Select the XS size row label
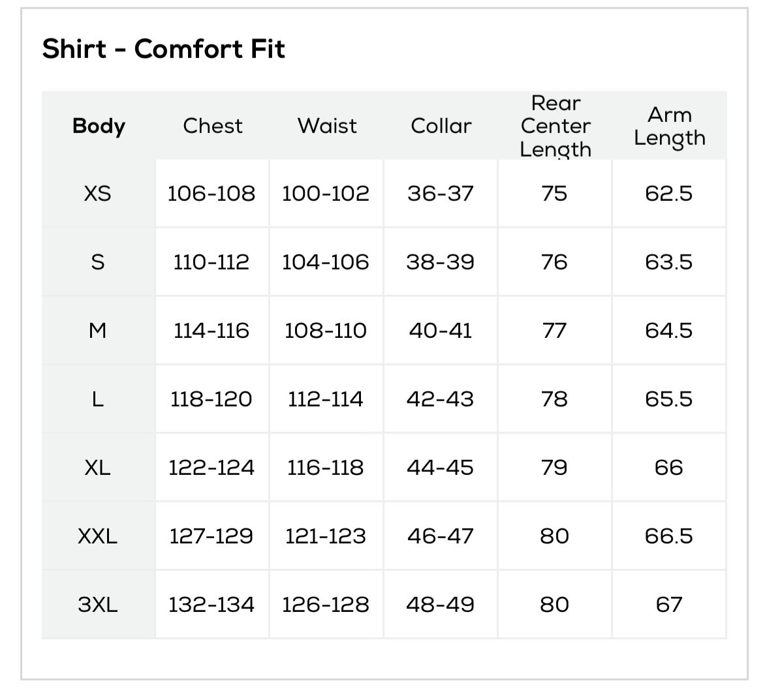 point(98,194)
